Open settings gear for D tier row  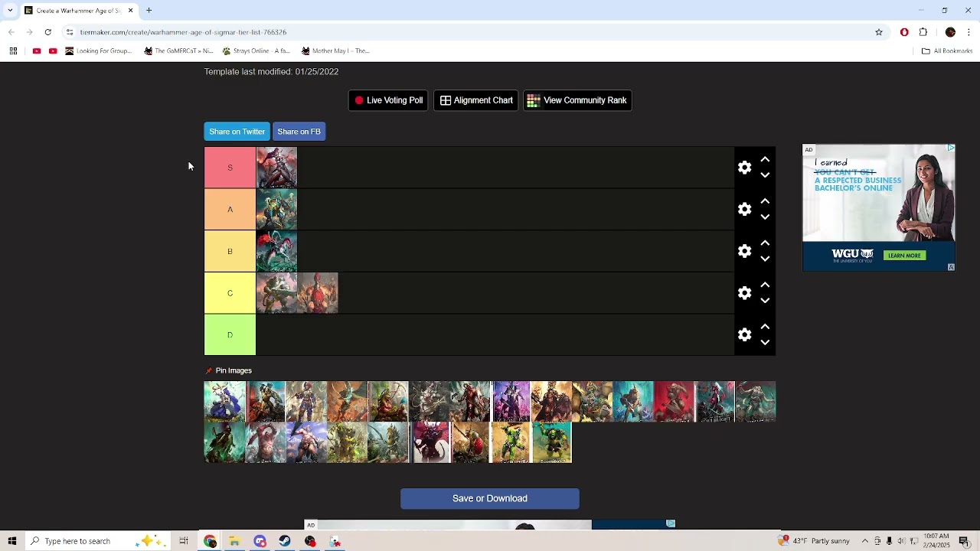coord(745,335)
